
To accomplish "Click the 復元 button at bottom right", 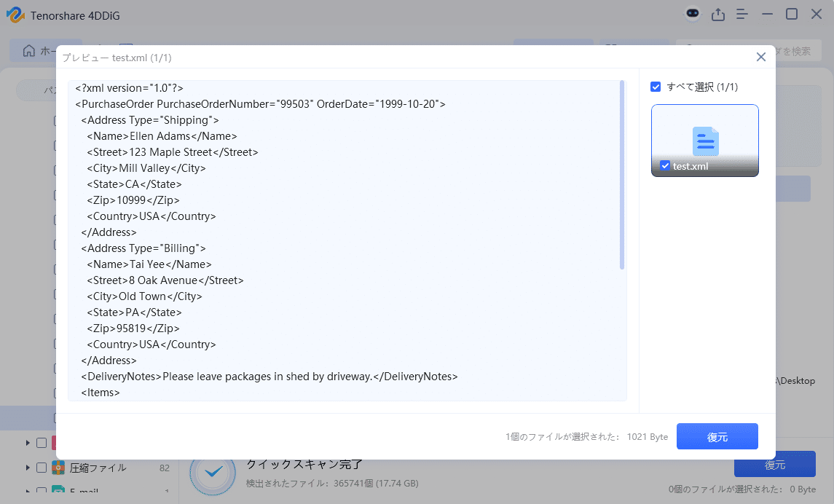I will [774, 464].
